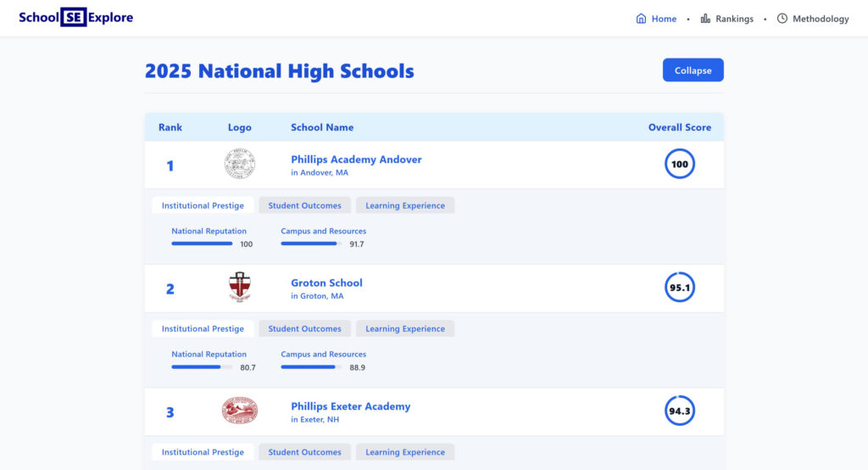Screen dimensions: 868x470
Task: Click the 94.3 overall score circle
Action: pos(679,411)
